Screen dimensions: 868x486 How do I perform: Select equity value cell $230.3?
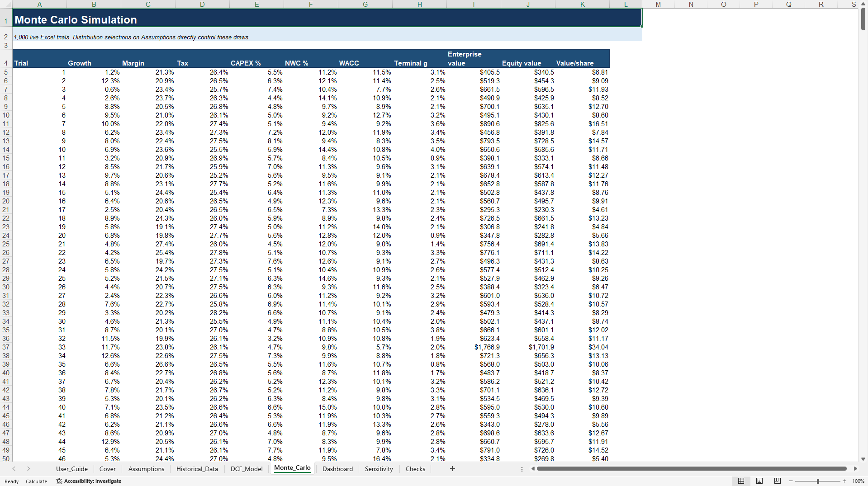(528, 210)
